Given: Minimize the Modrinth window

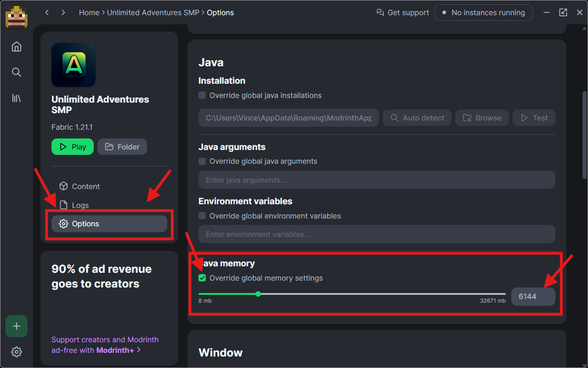Looking at the screenshot, I should pyautogui.click(x=547, y=12).
